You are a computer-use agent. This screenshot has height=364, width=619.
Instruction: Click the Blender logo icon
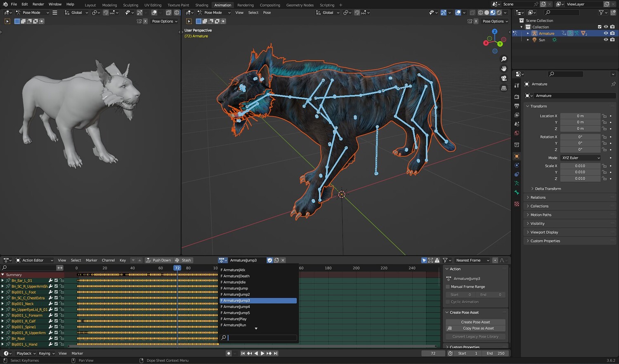[5, 4]
